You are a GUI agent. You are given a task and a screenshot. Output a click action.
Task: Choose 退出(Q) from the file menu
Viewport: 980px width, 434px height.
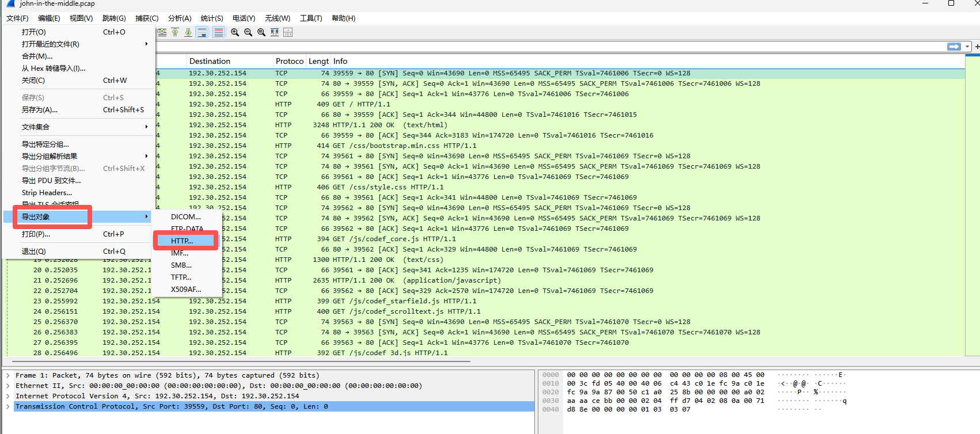pos(78,252)
